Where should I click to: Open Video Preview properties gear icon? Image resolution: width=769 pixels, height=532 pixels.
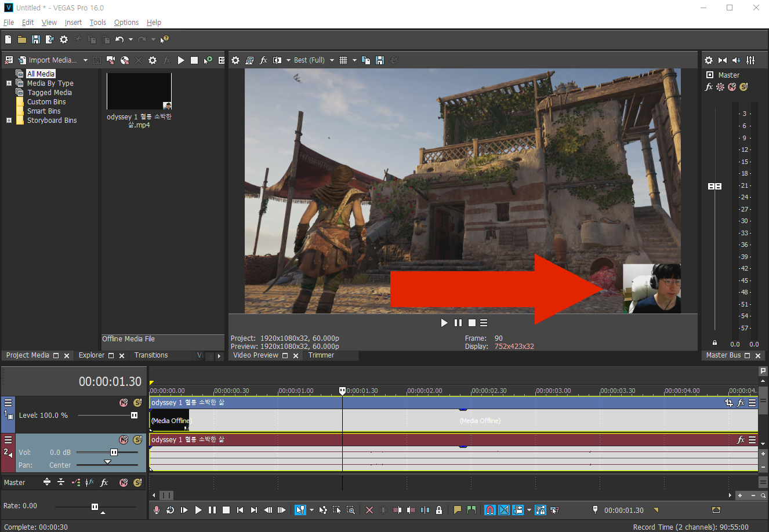click(235, 60)
